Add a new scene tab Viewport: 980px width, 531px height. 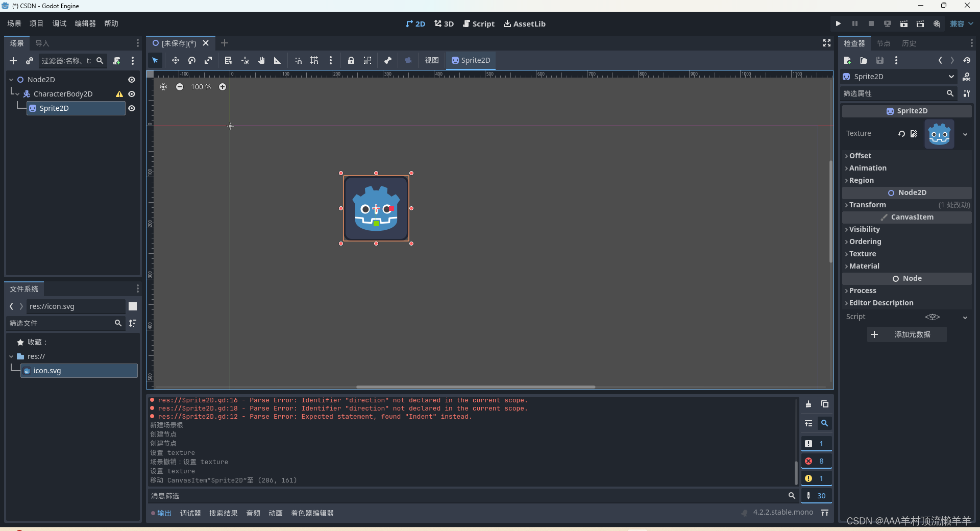point(225,43)
